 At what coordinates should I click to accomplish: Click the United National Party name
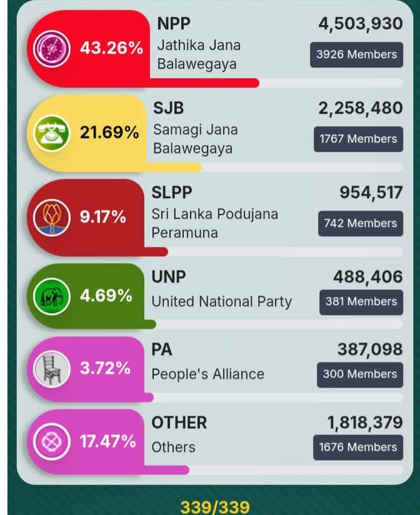tap(222, 302)
